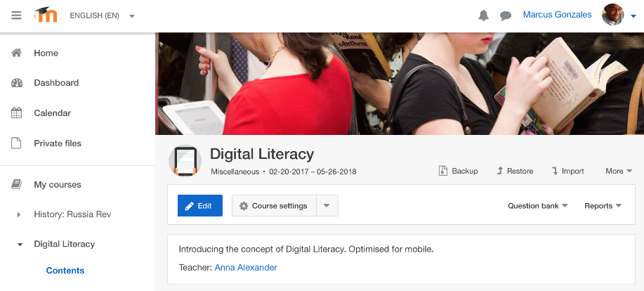Click the Private files document icon
This screenshot has width=644, height=291.
[x=16, y=143]
